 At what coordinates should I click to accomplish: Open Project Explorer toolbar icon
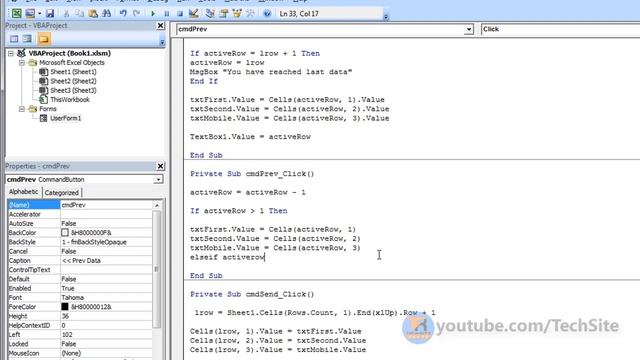(x=210, y=13)
